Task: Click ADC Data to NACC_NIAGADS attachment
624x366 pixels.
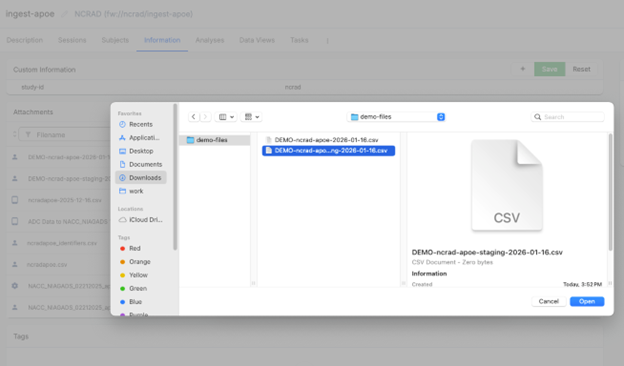Action: click(x=68, y=222)
